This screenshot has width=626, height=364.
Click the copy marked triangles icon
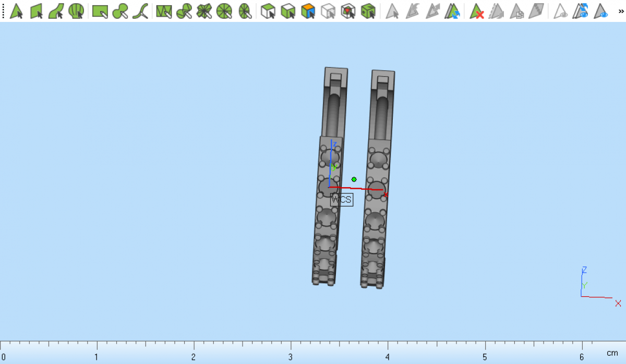[x=516, y=11]
